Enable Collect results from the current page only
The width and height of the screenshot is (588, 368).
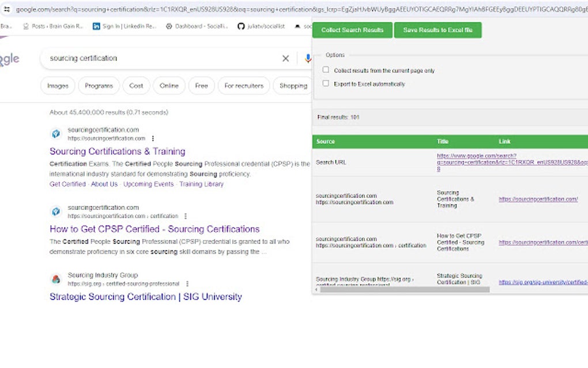point(326,70)
